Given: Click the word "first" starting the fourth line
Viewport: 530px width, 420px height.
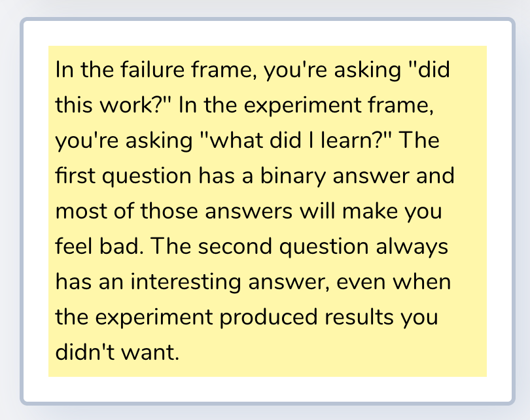Looking at the screenshot, I should click(75, 176).
